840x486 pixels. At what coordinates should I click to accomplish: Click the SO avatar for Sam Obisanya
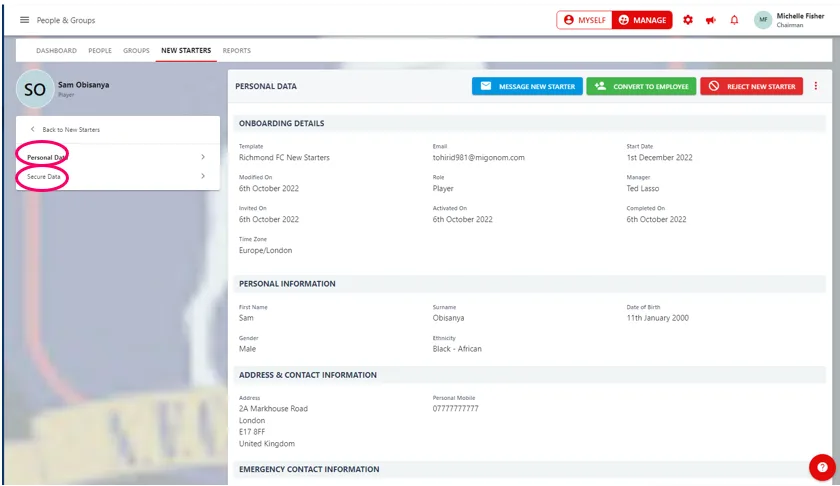35,89
